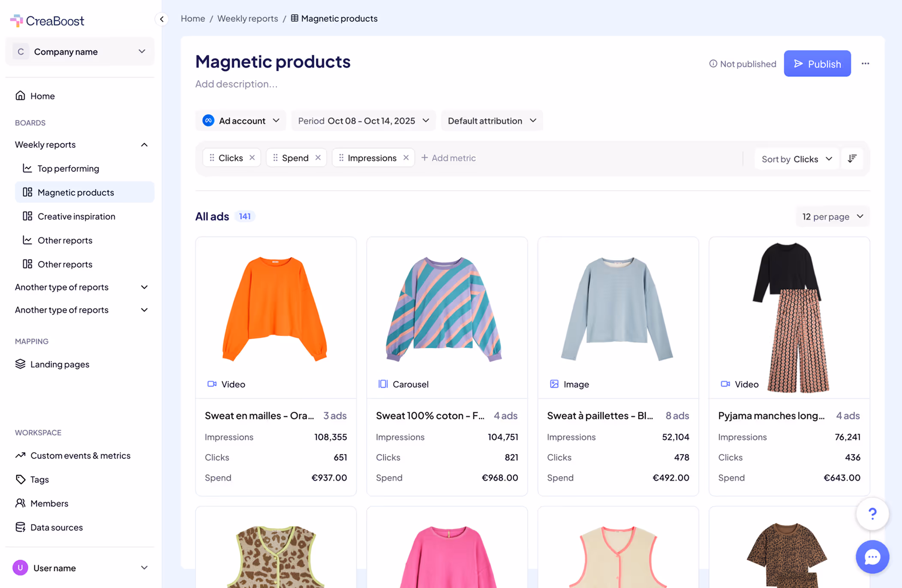Remove the Impressions metric with its X
The image size is (902, 588).
[406, 158]
